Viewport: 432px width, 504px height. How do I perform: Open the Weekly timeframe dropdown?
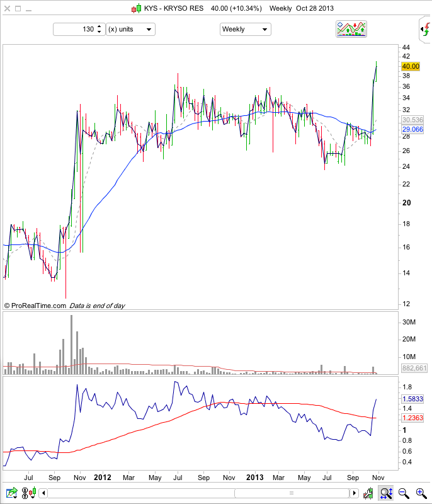click(x=246, y=29)
